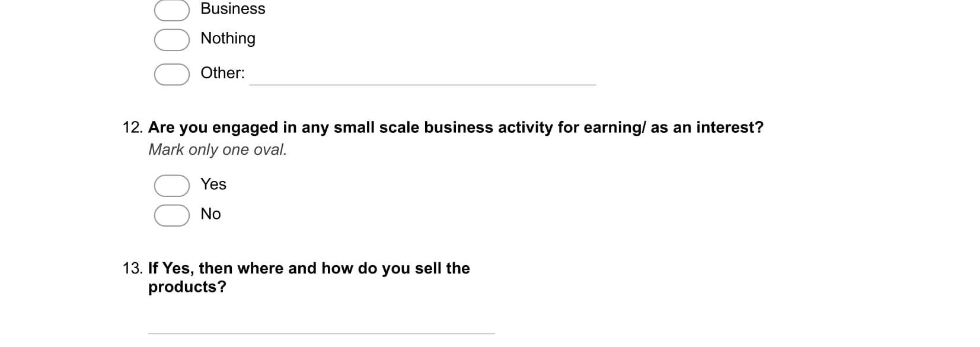Select the Business oval option
Image resolution: width=980 pixels, height=347 pixels.
[171, 9]
